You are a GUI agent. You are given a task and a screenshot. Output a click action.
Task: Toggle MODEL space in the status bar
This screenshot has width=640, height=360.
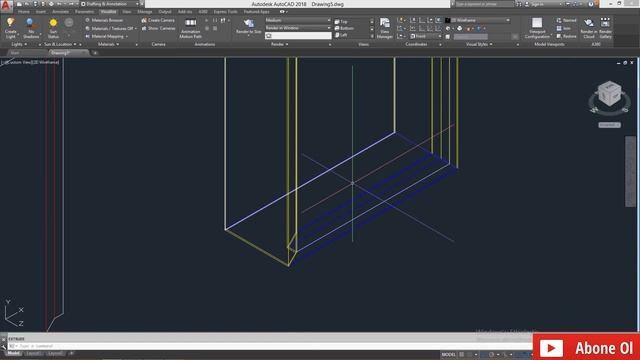[448, 355]
